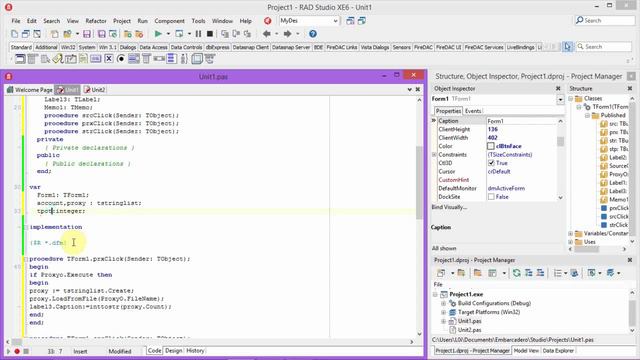Image resolution: width=640 pixels, height=360 pixels.
Task: Click the Pause program toolbar icon
Action: point(198,34)
